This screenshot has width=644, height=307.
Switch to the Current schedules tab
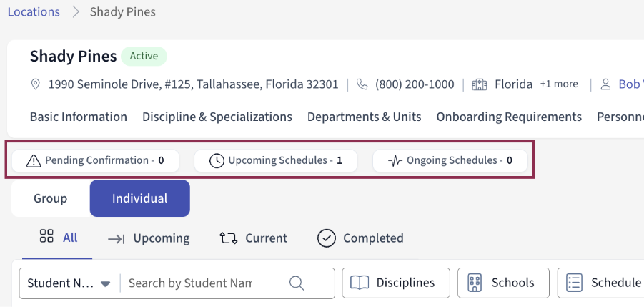[x=253, y=238]
